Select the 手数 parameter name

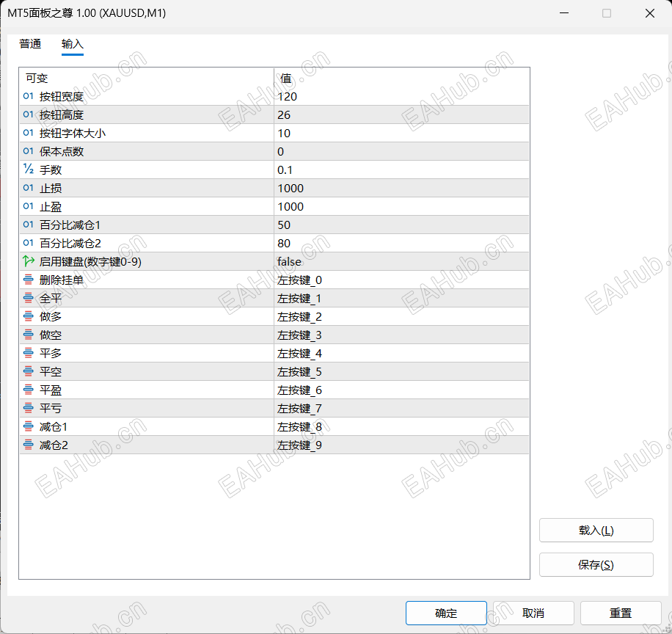tap(51, 170)
